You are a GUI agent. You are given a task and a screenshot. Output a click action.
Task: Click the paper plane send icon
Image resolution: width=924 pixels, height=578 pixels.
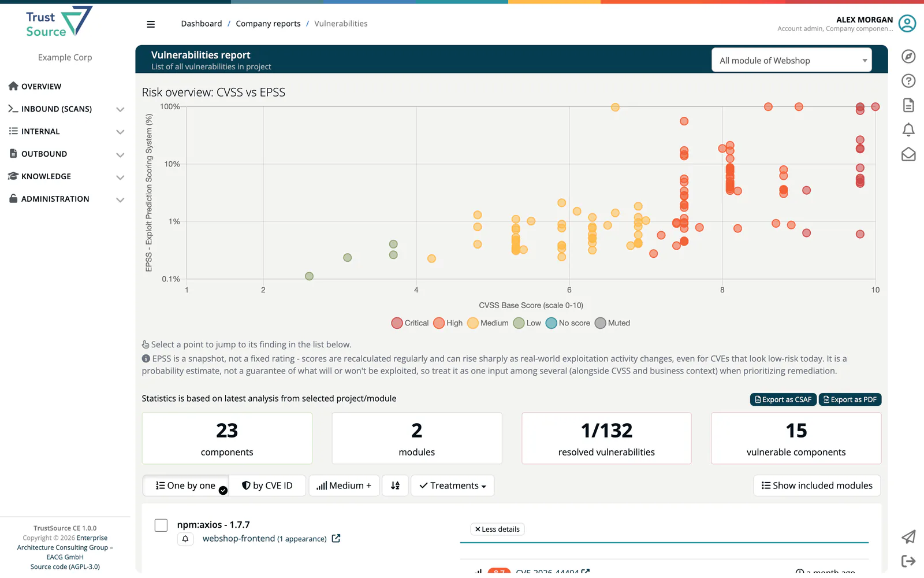tap(908, 537)
